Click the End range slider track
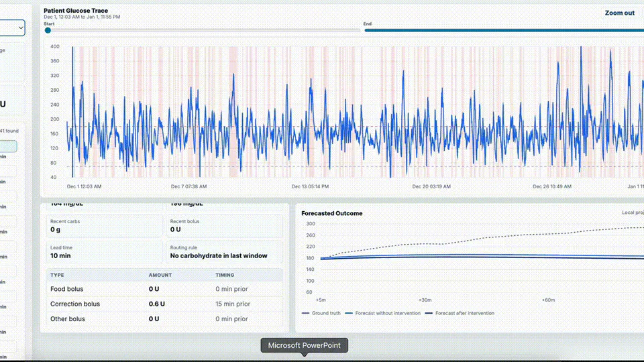 504,30
